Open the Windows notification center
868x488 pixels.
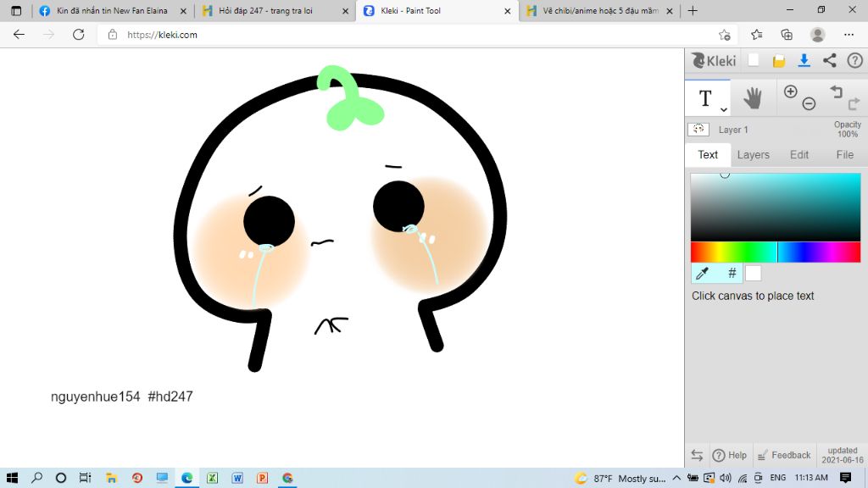tap(845, 478)
